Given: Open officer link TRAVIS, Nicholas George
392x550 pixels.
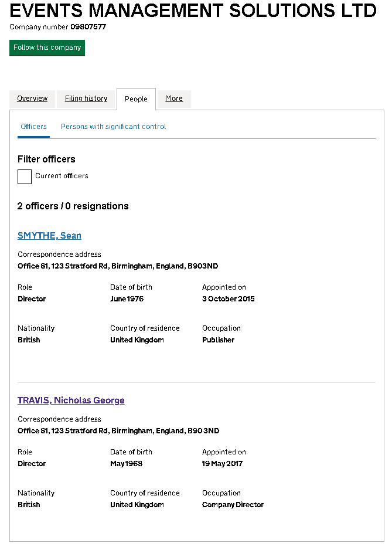Looking at the screenshot, I should tap(71, 400).
